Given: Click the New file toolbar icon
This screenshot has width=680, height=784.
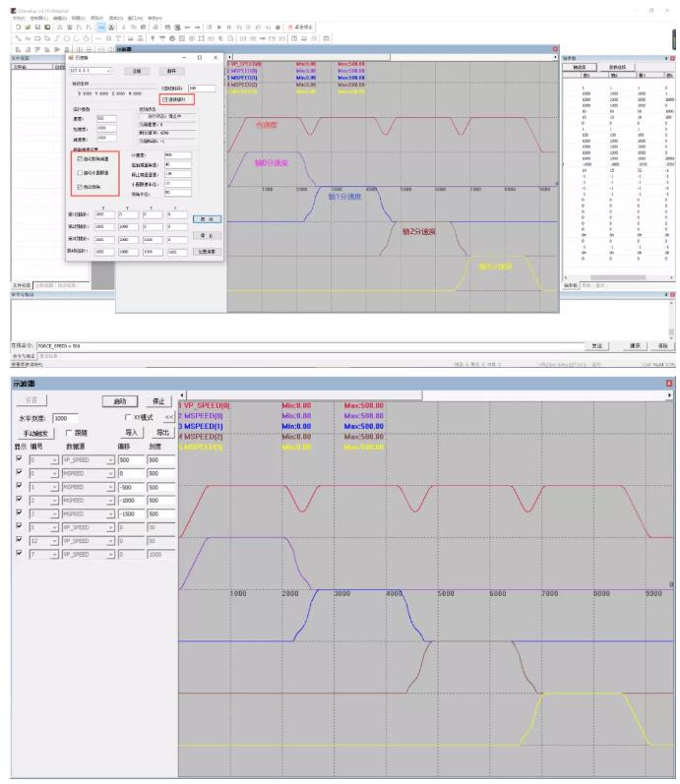Looking at the screenshot, I should [18, 27].
